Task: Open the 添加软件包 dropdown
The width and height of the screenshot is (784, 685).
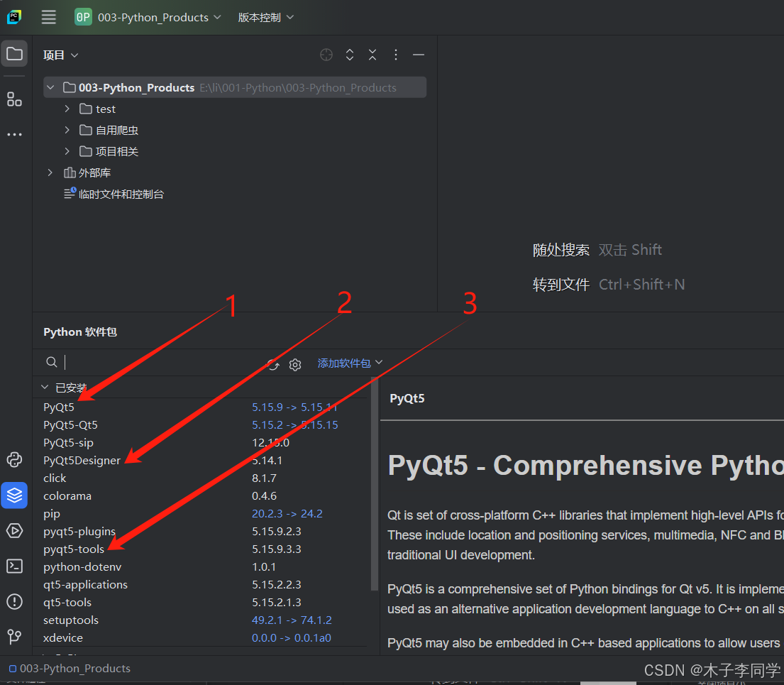Action: coord(346,364)
